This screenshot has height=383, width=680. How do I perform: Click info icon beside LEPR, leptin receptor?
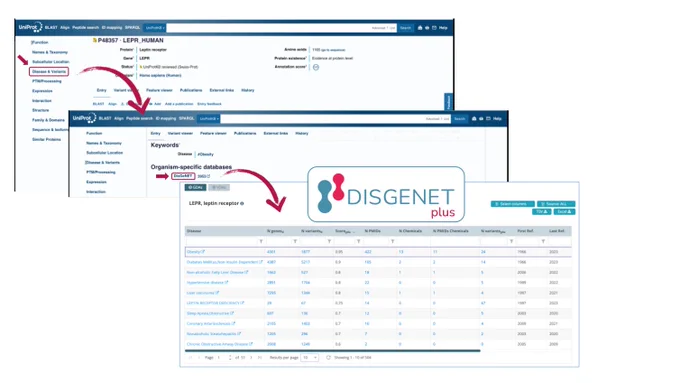coord(242,203)
